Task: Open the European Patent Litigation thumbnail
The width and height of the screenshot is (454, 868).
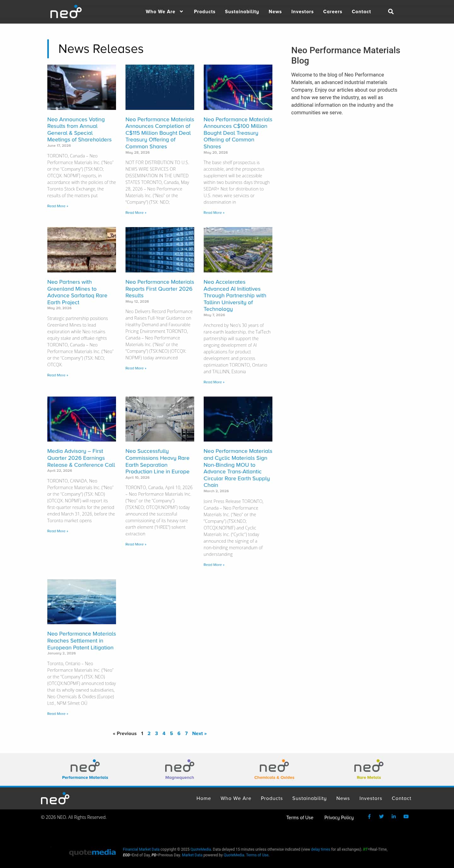Action: click(82, 602)
